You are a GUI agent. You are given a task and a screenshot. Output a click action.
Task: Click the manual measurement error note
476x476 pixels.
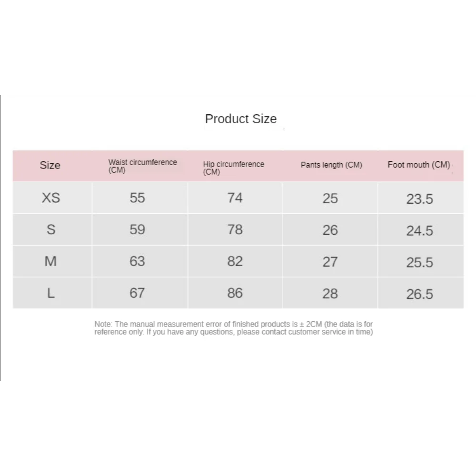click(x=233, y=328)
